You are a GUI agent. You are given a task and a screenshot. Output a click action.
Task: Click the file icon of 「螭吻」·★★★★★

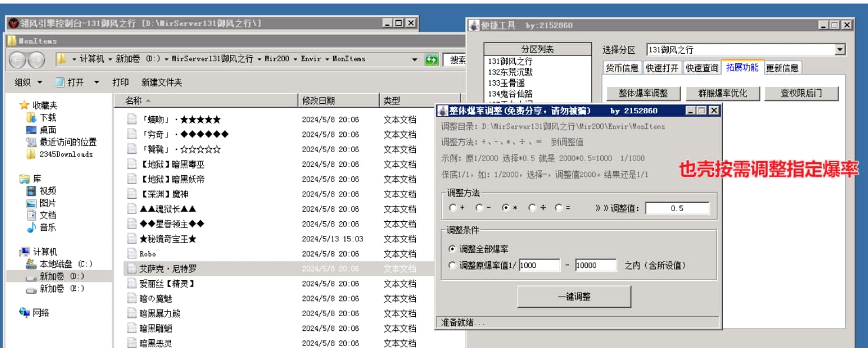132,119
